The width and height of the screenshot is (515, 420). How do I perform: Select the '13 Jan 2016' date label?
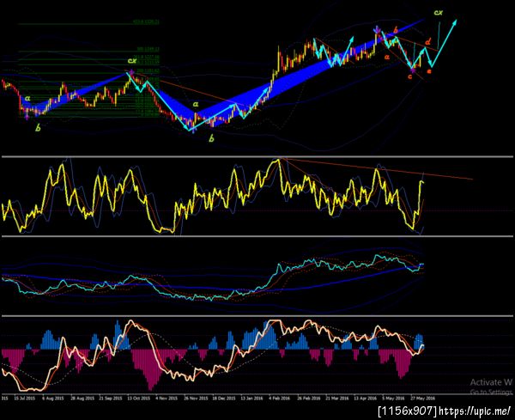(x=251, y=398)
